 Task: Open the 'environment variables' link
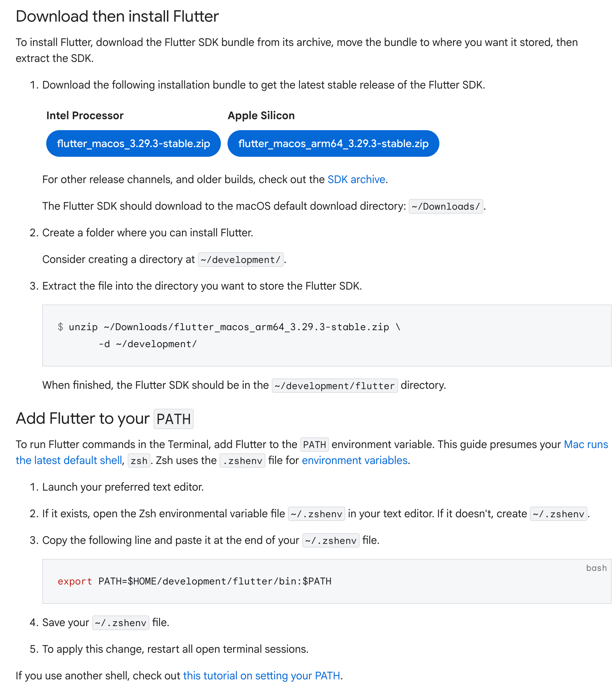(x=354, y=460)
